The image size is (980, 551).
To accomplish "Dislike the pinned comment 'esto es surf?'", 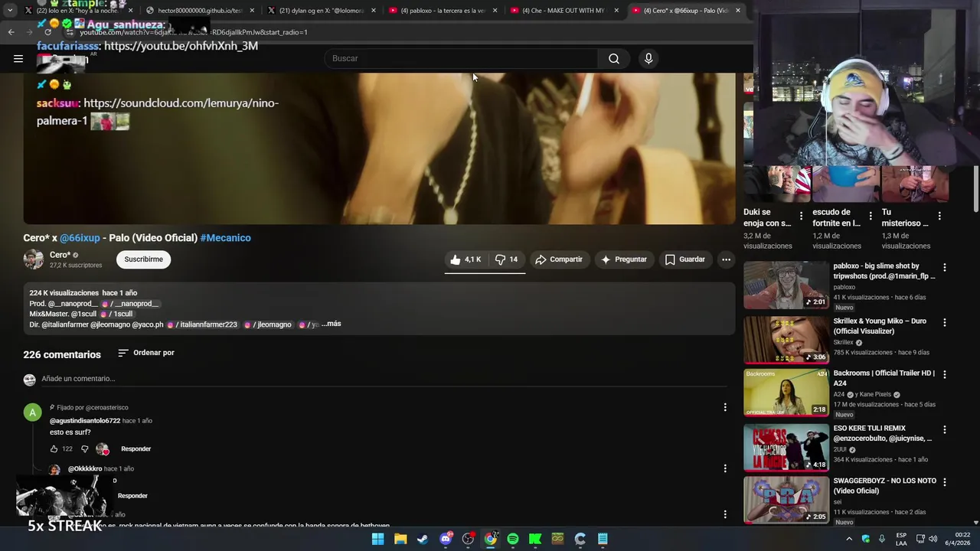I will coord(85,449).
